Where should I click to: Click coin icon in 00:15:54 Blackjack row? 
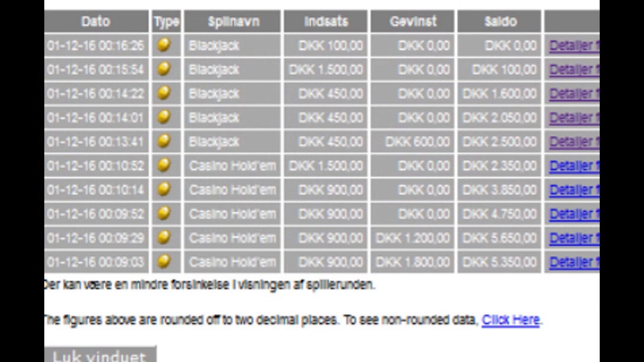pos(164,69)
